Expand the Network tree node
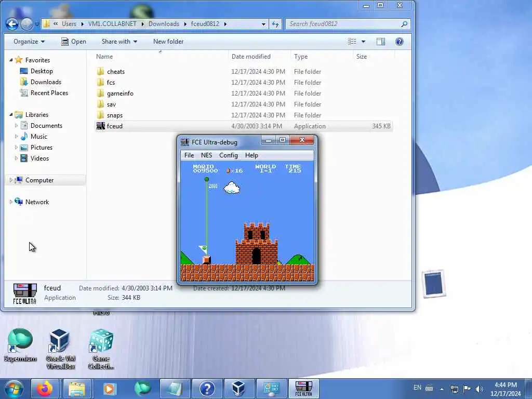This screenshot has height=399, width=532. 11,202
